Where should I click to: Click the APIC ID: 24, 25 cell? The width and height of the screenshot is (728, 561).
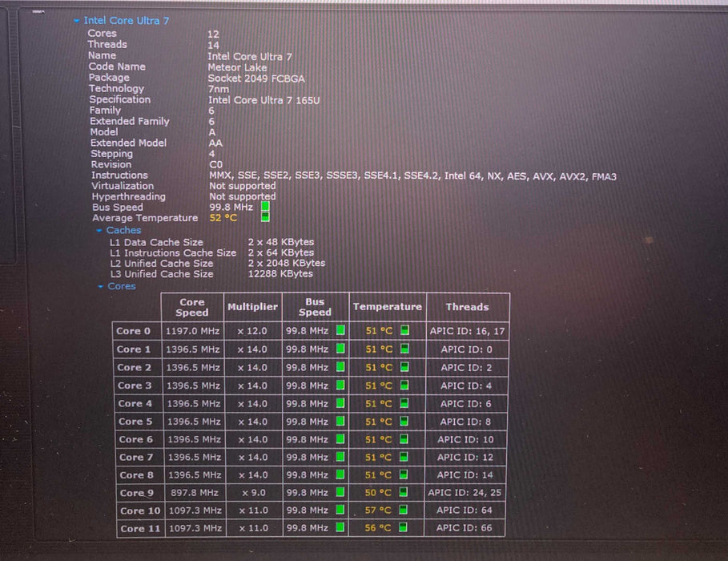[x=465, y=493]
